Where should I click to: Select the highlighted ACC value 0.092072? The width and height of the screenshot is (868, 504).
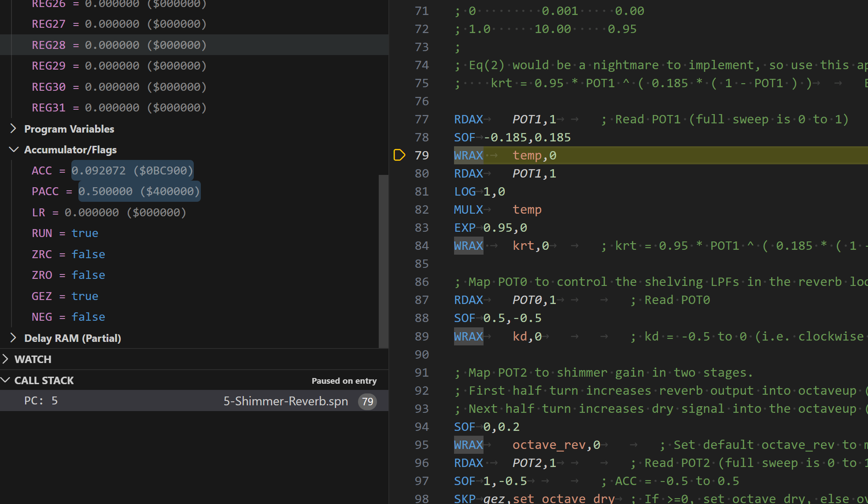click(132, 170)
